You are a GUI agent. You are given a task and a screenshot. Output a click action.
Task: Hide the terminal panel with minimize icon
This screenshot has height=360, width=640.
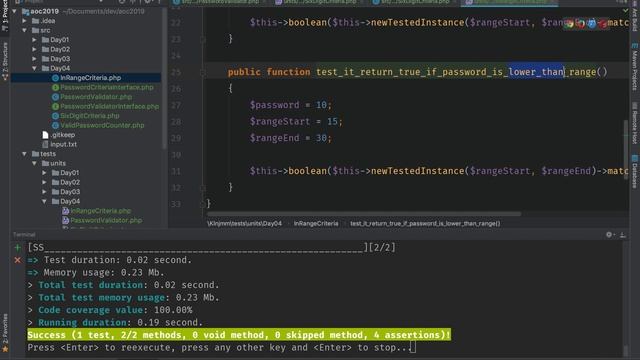click(622, 235)
